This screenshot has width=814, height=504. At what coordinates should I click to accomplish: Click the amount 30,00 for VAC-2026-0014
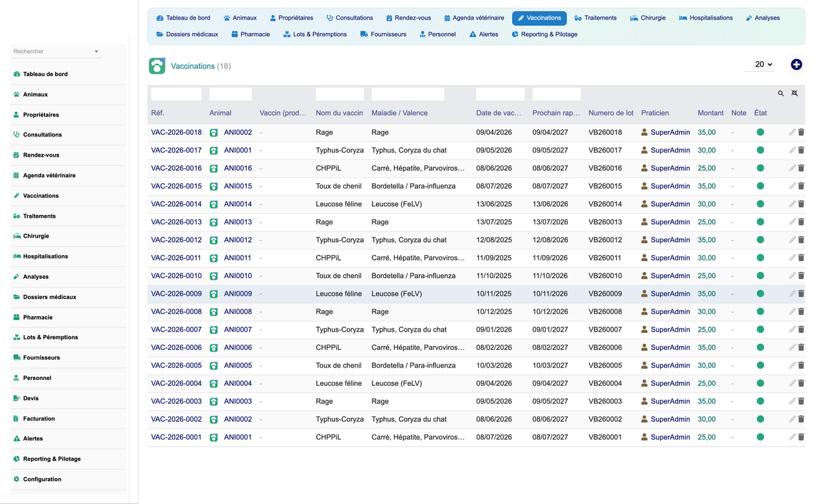pyautogui.click(x=707, y=204)
